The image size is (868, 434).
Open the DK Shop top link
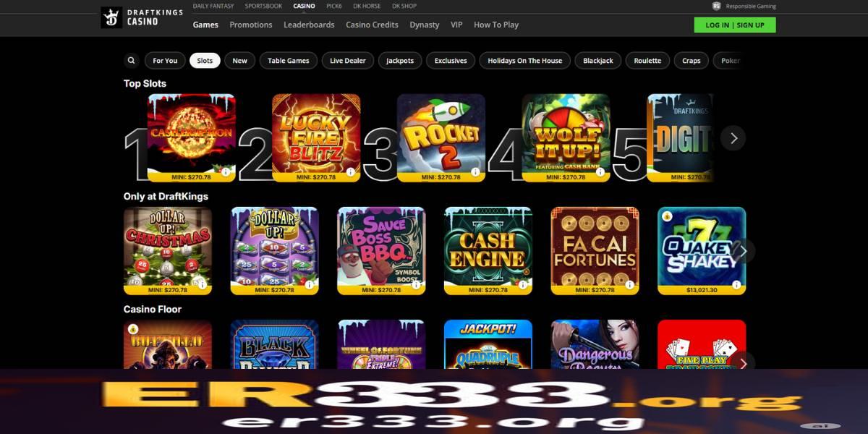coord(404,6)
